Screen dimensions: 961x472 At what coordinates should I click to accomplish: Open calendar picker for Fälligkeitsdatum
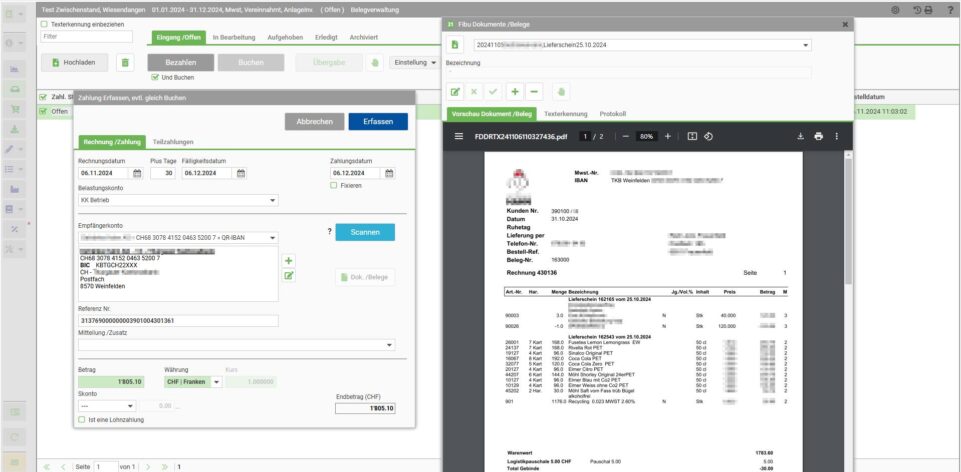coord(241,173)
